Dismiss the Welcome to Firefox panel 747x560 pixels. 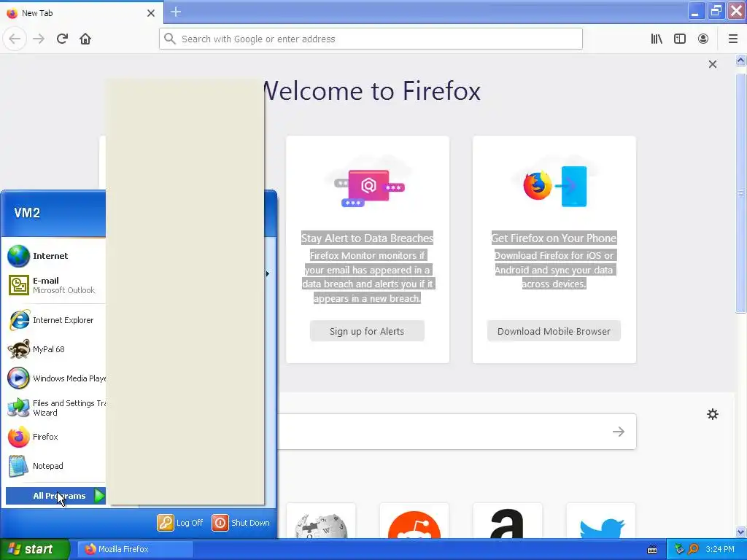(713, 64)
